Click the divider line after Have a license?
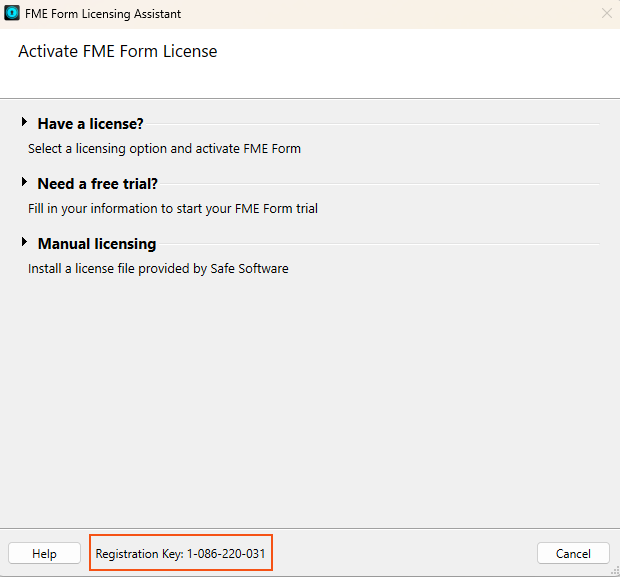Viewport: 620px width, 577px height. (372, 124)
